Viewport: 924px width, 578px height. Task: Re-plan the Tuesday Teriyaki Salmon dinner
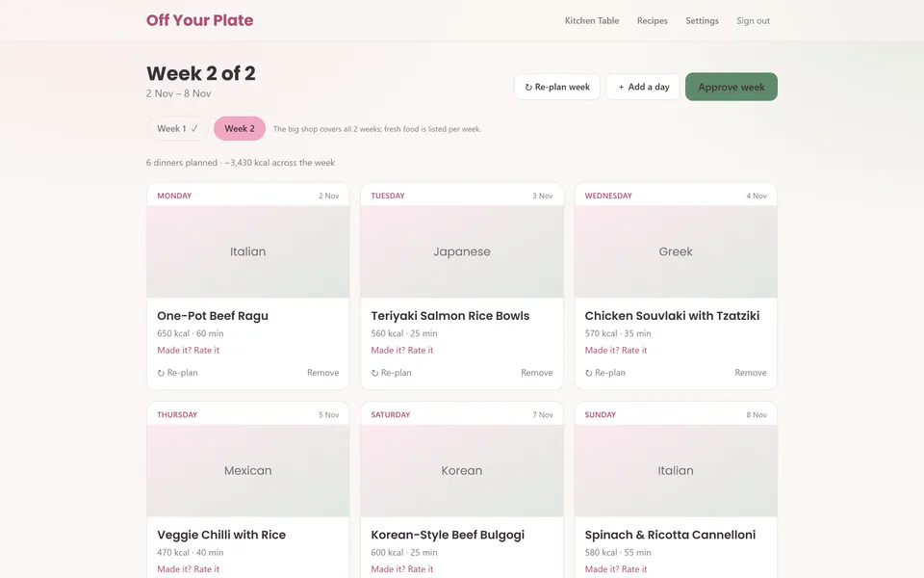[x=392, y=373]
